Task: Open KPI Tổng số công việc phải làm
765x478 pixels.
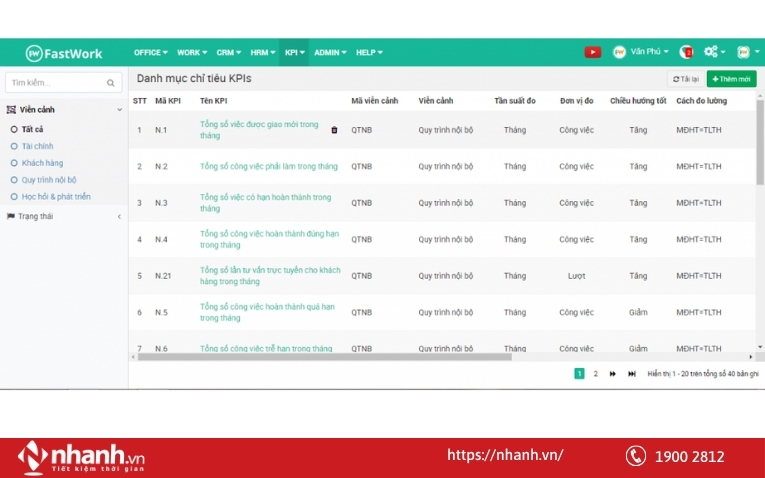Action: (x=269, y=166)
